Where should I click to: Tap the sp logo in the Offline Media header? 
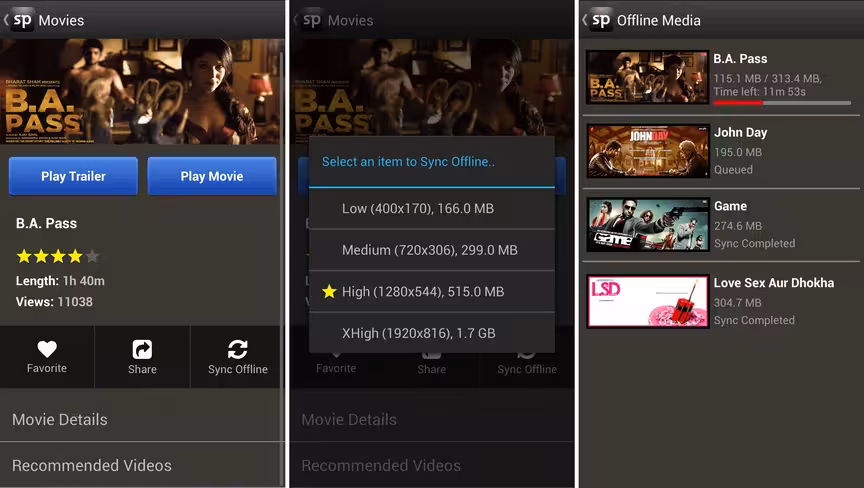[601, 20]
